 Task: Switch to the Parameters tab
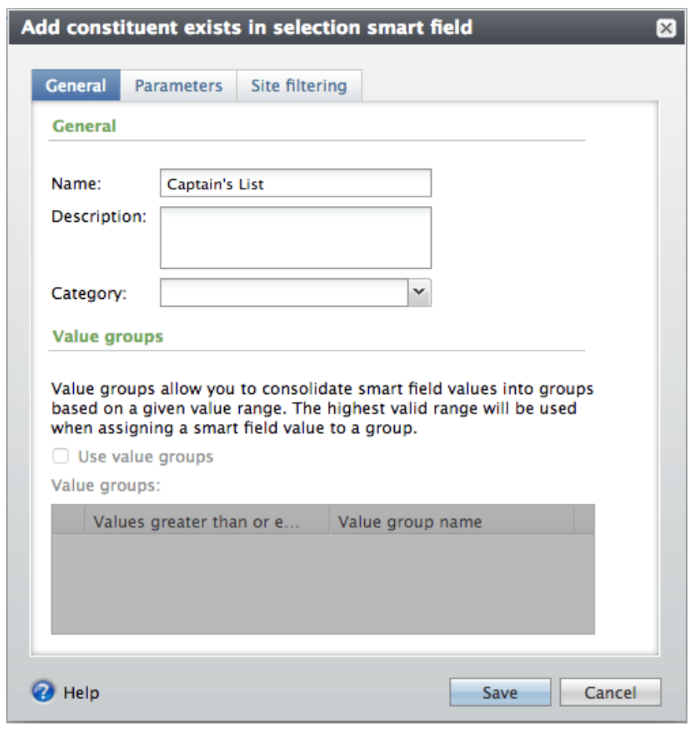179,86
